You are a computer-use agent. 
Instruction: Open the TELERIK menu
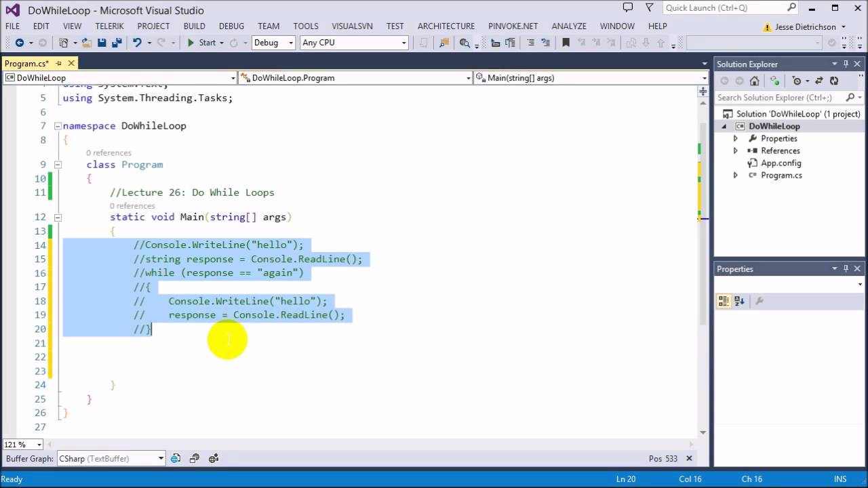(x=109, y=26)
